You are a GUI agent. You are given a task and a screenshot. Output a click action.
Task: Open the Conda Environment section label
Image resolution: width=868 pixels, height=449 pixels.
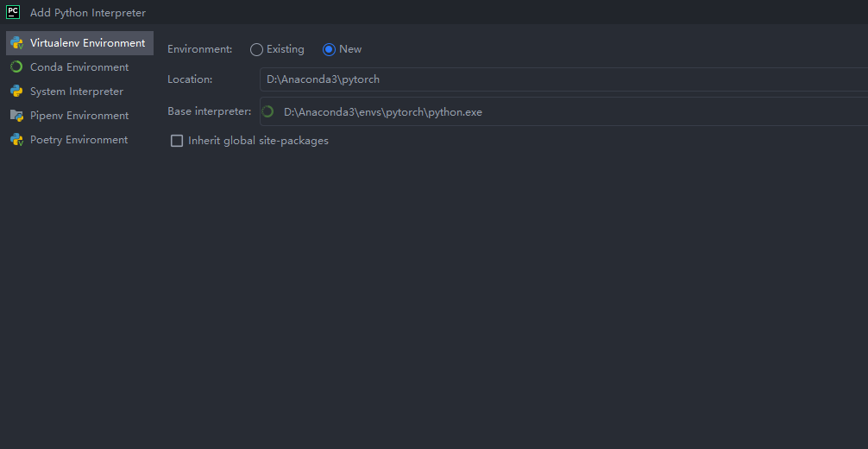(x=79, y=67)
